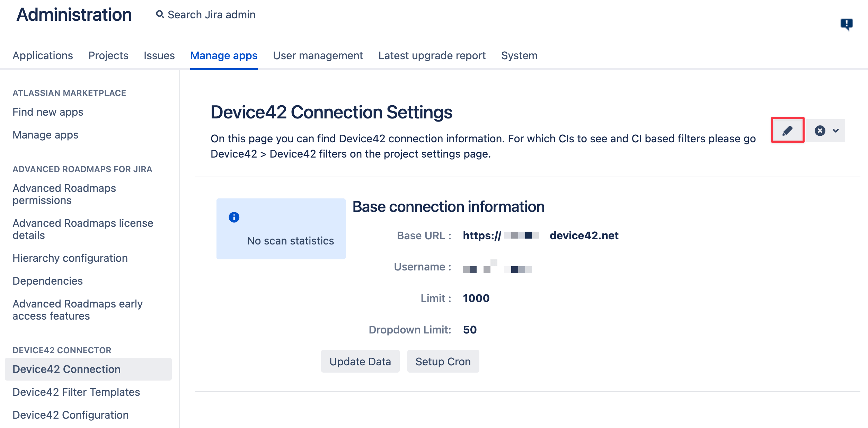Expand the chevron next to the delete icon

tap(835, 131)
